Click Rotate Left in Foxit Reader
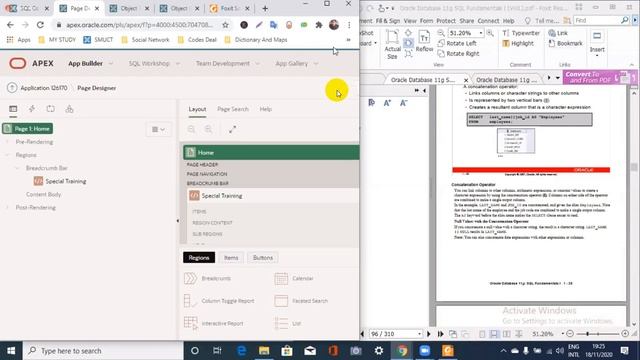The image size is (640, 360). point(457,43)
